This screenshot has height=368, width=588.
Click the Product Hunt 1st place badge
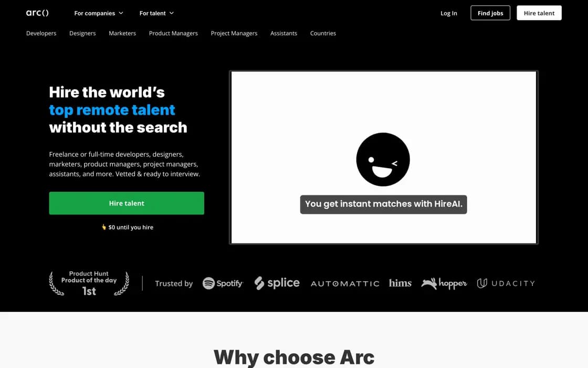[x=89, y=283]
